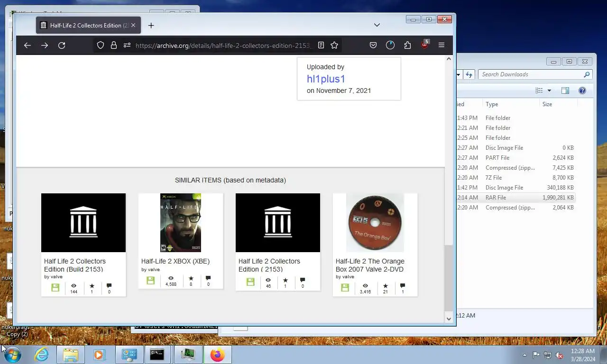Close the Half-Life 2 Collectors Edition tab
This screenshot has width=607, height=364.
[x=134, y=25]
